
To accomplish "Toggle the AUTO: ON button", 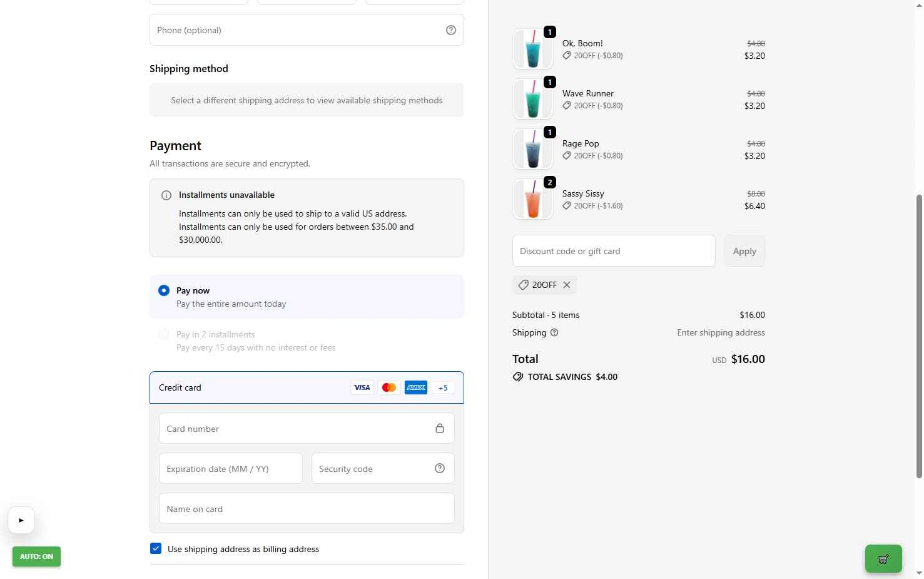I will (36, 556).
